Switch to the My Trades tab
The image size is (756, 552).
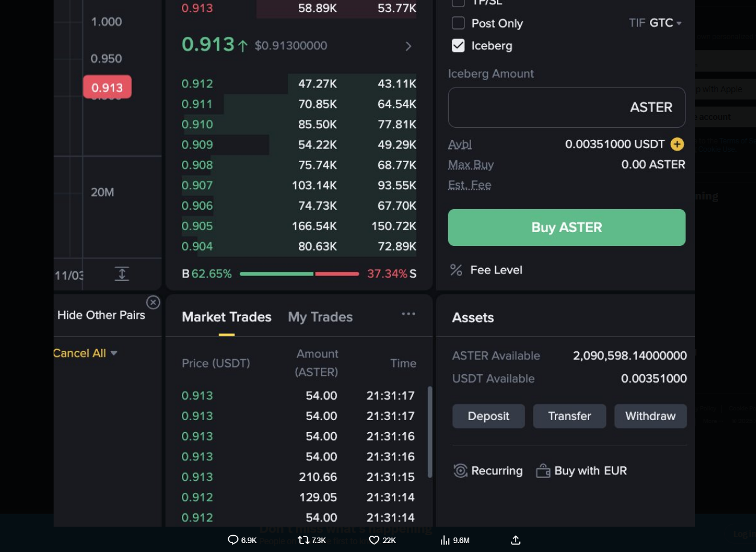pyautogui.click(x=320, y=316)
